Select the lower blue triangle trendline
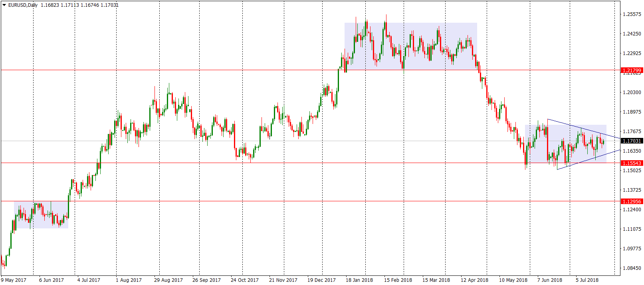Image resolution: width=644 pixels, height=285 pixels. 589,160
